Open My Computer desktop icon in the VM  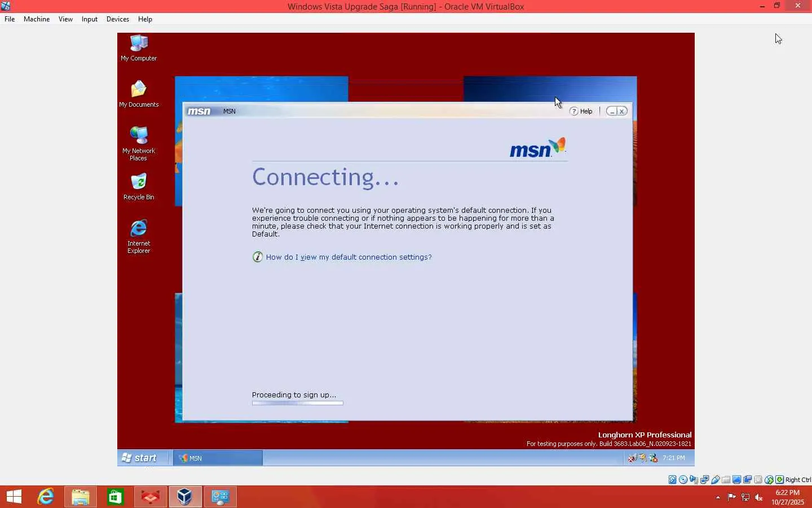coord(139,47)
